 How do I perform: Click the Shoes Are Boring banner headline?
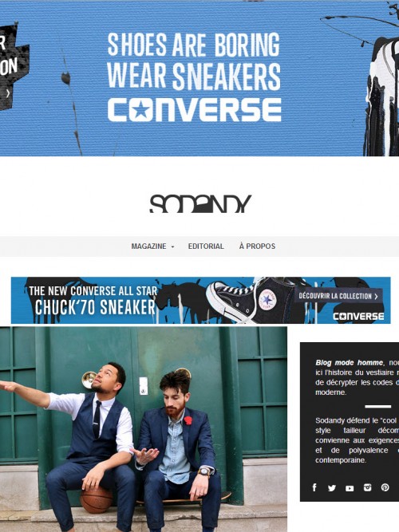tap(194, 61)
